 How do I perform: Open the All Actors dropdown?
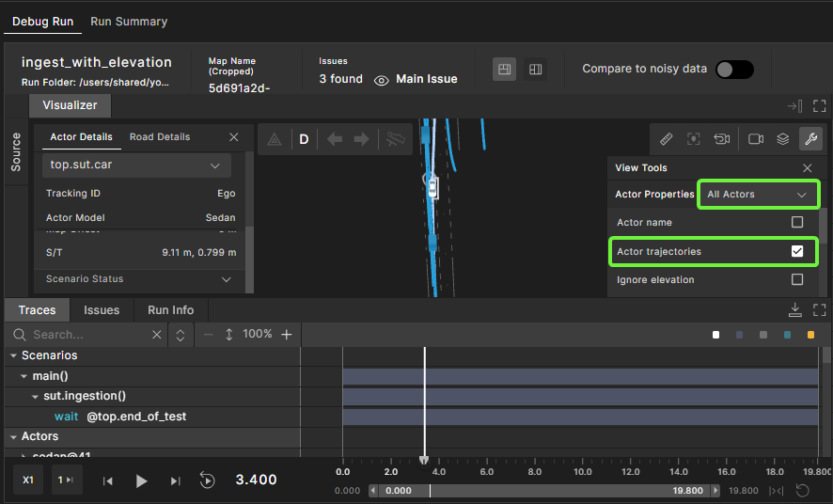(757, 195)
